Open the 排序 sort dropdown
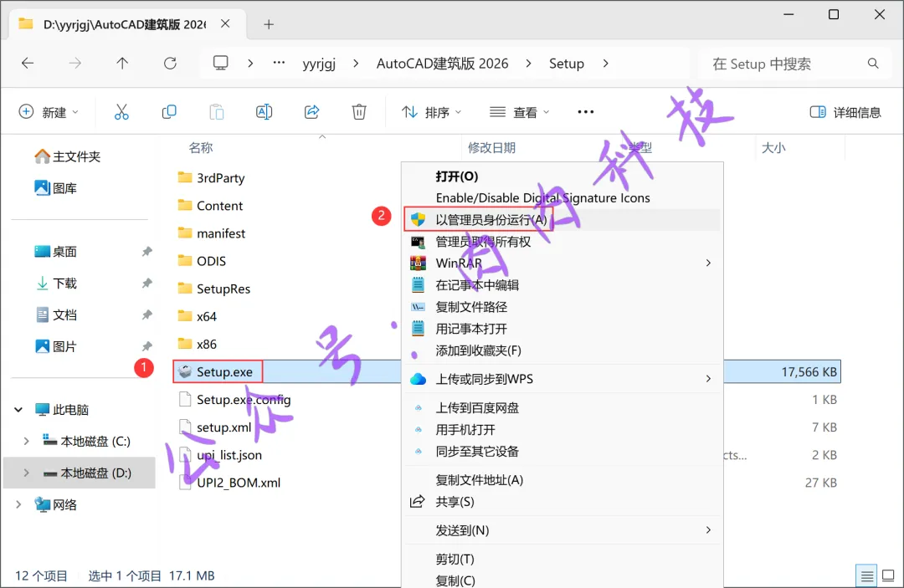 [x=431, y=112]
